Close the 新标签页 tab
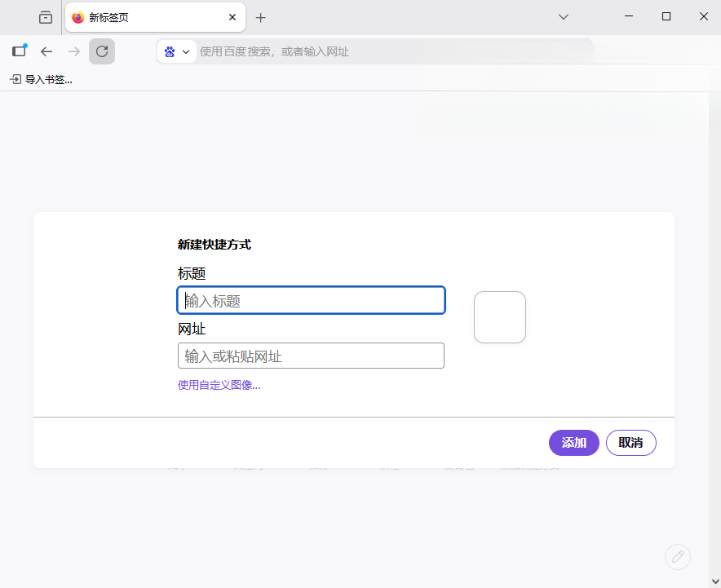The height and width of the screenshot is (588, 721). (232, 17)
